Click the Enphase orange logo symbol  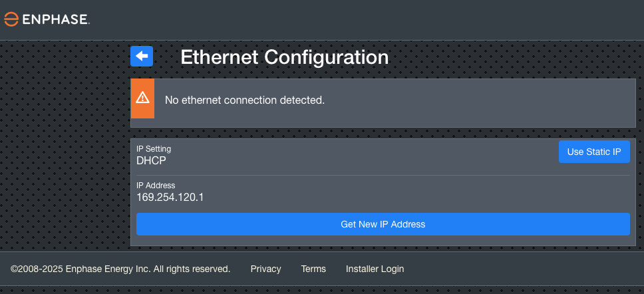point(11,19)
